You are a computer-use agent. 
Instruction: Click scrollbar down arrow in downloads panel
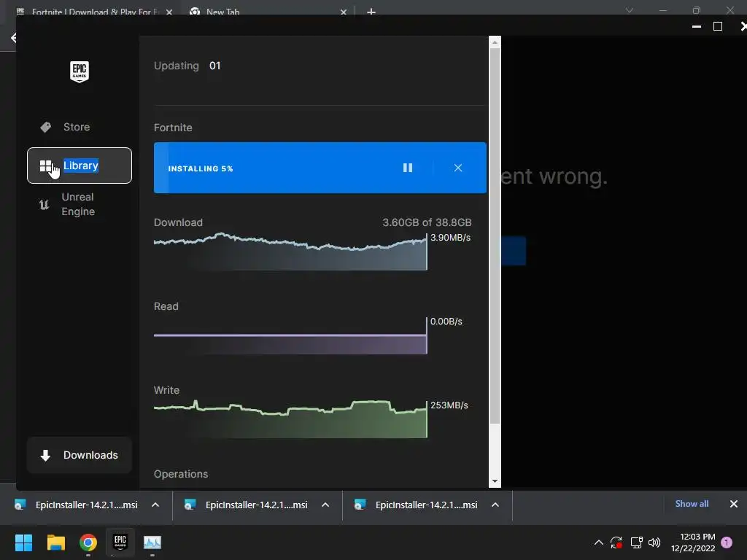coord(495,481)
